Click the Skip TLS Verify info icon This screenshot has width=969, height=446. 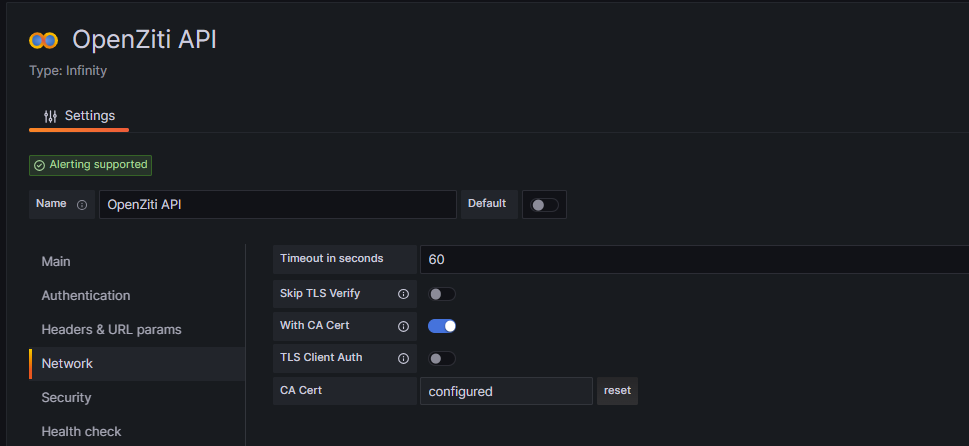(x=403, y=294)
